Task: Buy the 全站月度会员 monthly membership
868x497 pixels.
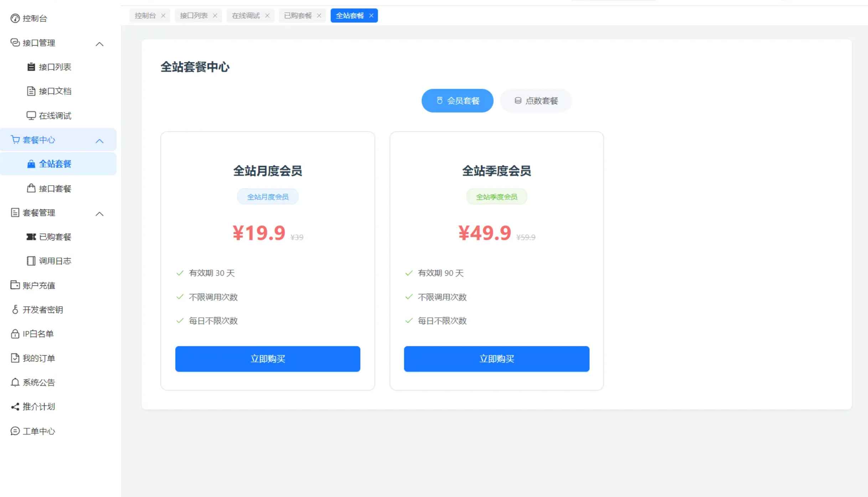Action: pos(268,359)
